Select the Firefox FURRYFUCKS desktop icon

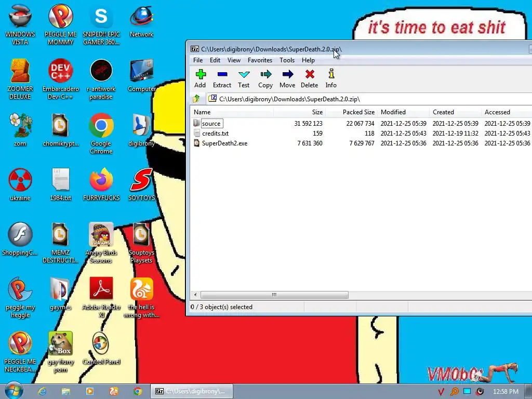tap(101, 184)
